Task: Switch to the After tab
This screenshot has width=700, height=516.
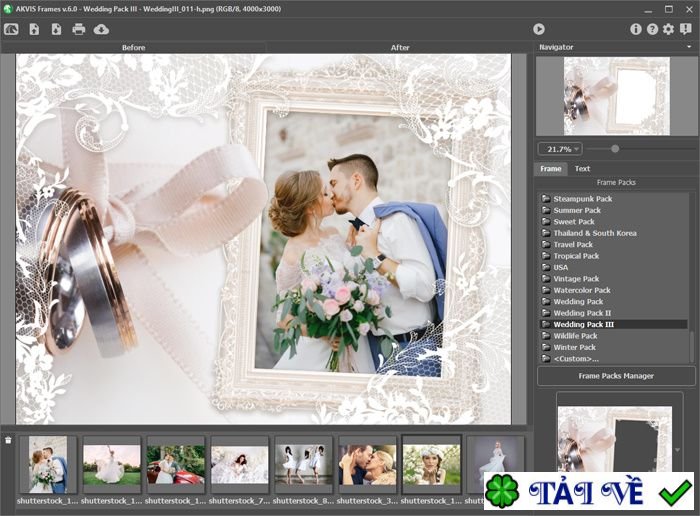Action: click(400, 47)
